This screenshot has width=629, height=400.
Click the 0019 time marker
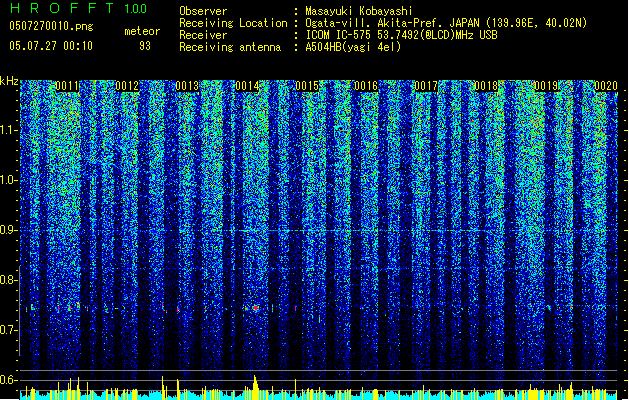[x=546, y=86]
